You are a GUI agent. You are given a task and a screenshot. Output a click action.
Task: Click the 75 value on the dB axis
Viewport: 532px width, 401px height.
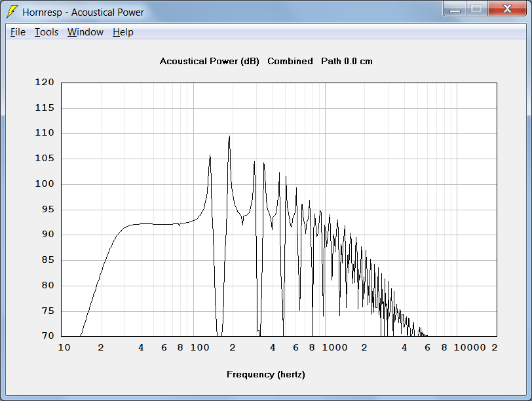[x=48, y=311]
